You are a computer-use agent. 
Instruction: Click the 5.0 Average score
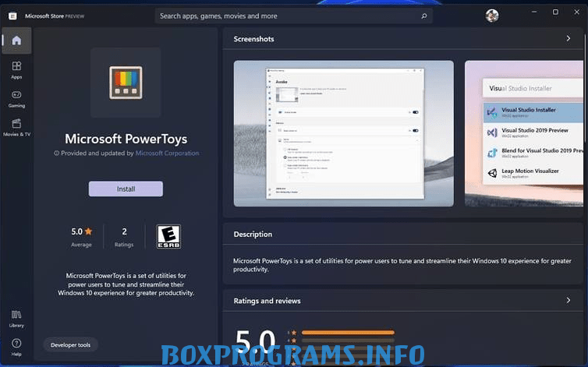[81, 237]
